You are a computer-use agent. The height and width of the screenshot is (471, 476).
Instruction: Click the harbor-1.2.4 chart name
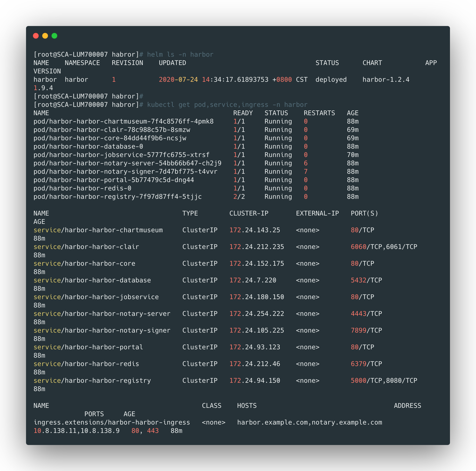pyautogui.click(x=386, y=79)
